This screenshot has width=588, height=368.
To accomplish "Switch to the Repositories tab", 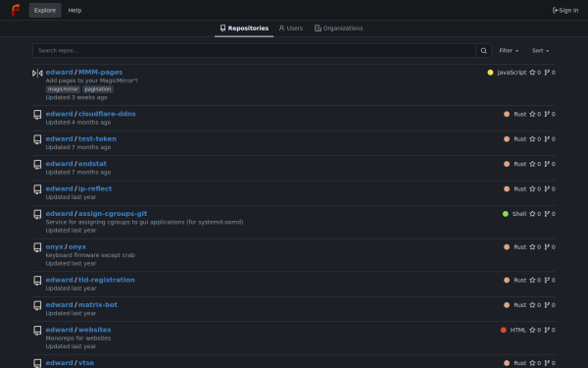I will [x=244, y=28].
